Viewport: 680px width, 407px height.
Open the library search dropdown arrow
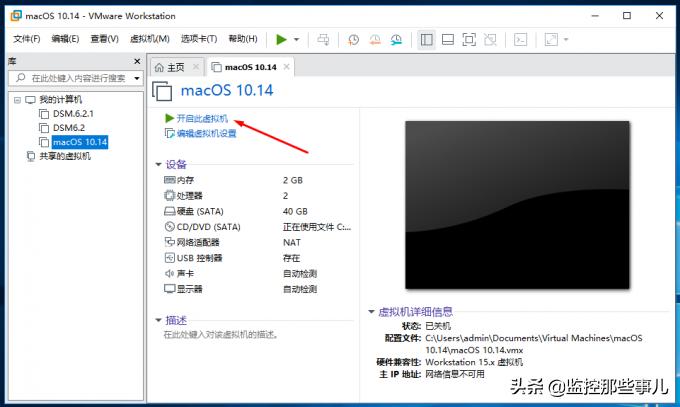click(137, 79)
